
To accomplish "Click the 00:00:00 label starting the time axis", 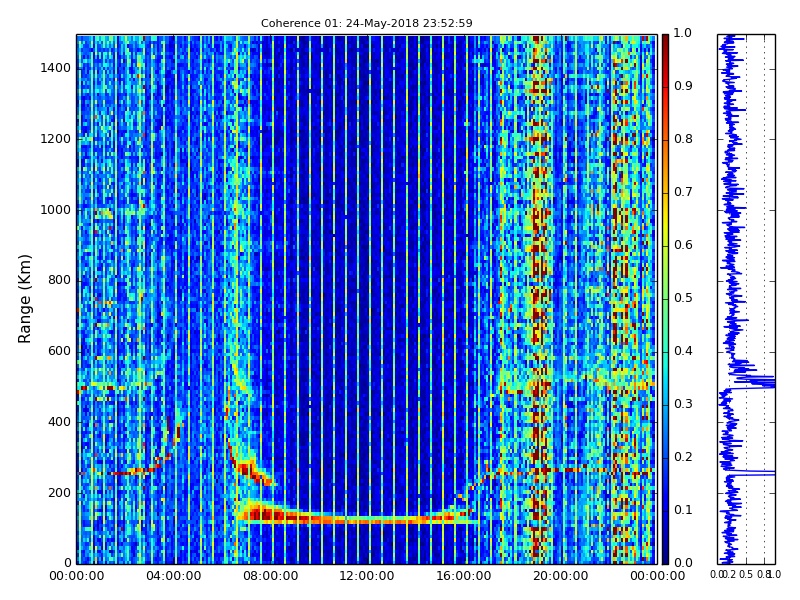I will (x=77, y=576).
